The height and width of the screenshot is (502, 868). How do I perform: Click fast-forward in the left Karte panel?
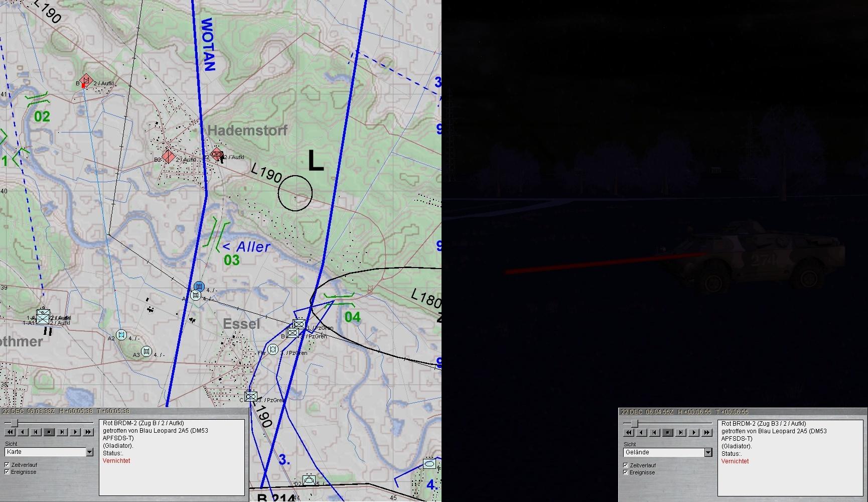click(88, 432)
